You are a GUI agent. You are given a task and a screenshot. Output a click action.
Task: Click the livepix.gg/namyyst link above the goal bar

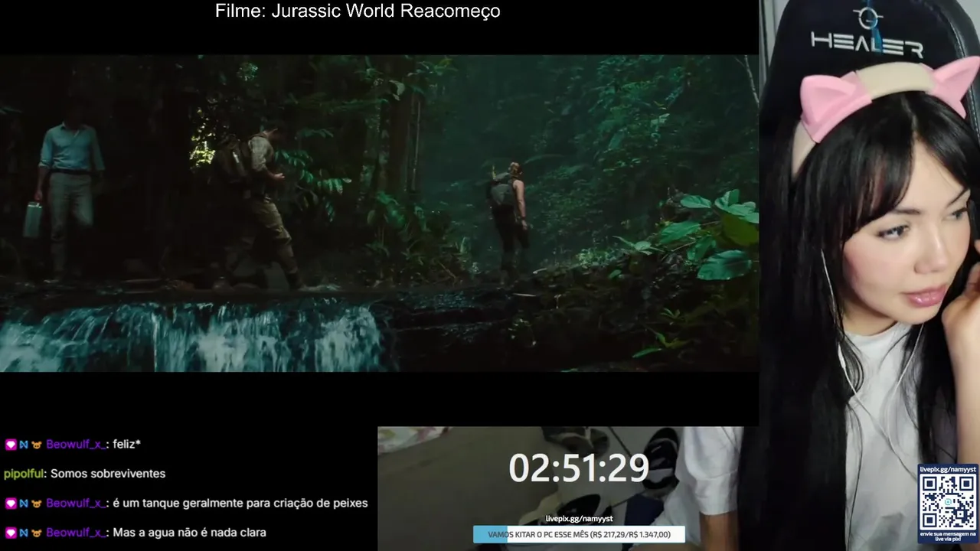pyautogui.click(x=579, y=519)
